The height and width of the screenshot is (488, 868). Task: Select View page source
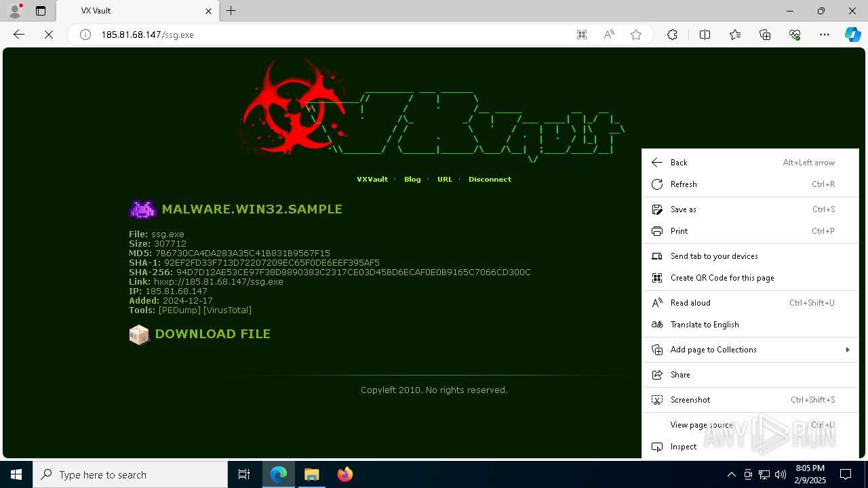point(750,425)
